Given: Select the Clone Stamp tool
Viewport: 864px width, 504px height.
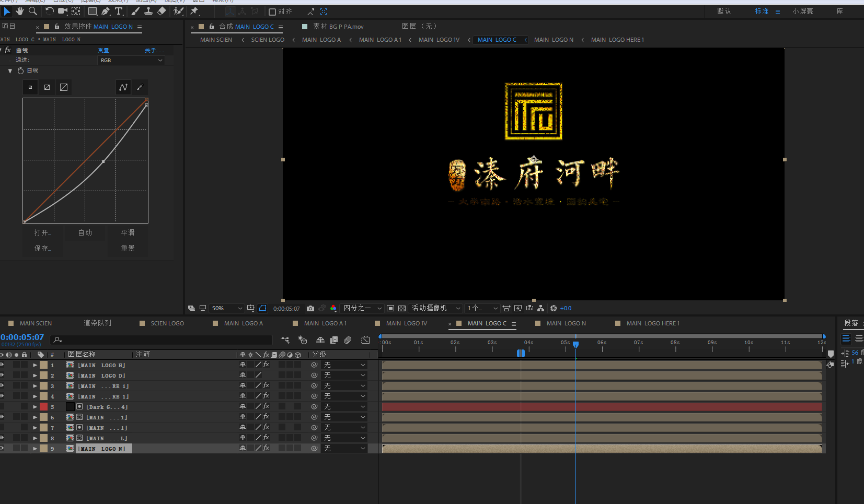Looking at the screenshot, I should pyautogui.click(x=148, y=11).
